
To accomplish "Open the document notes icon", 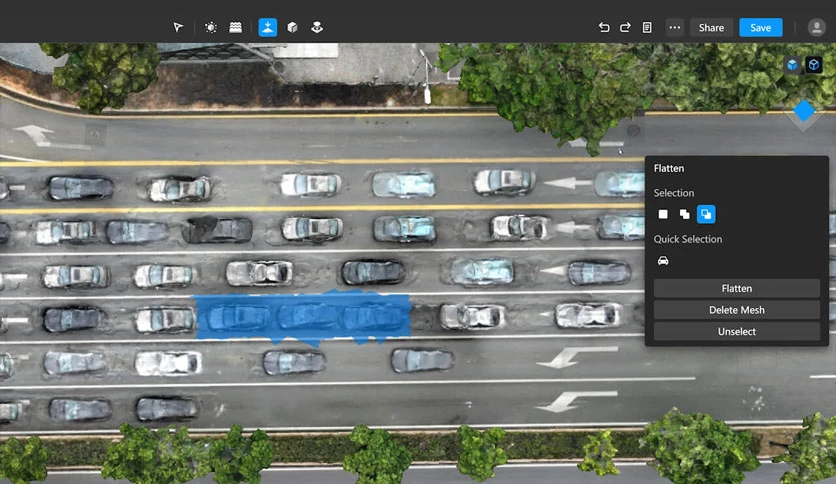I will [647, 27].
